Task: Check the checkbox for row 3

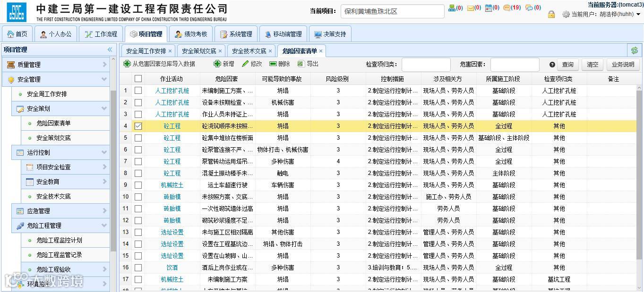Action: (x=138, y=114)
